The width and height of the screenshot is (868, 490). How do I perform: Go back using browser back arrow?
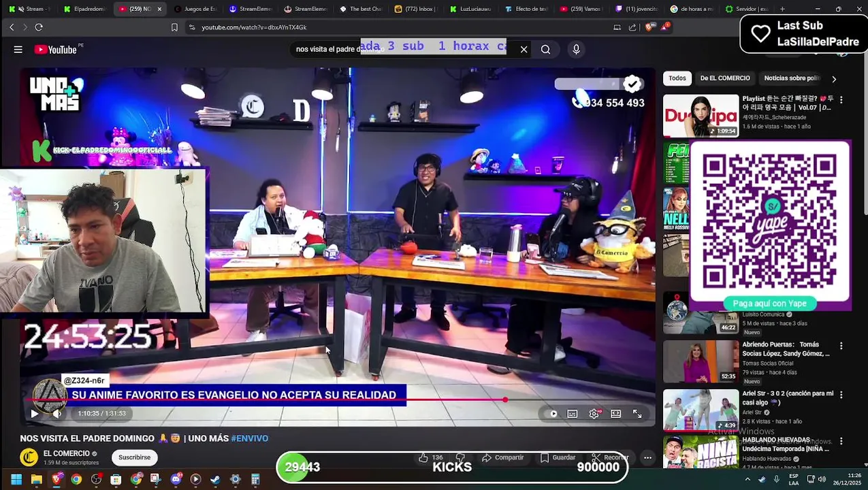pyautogui.click(x=12, y=27)
